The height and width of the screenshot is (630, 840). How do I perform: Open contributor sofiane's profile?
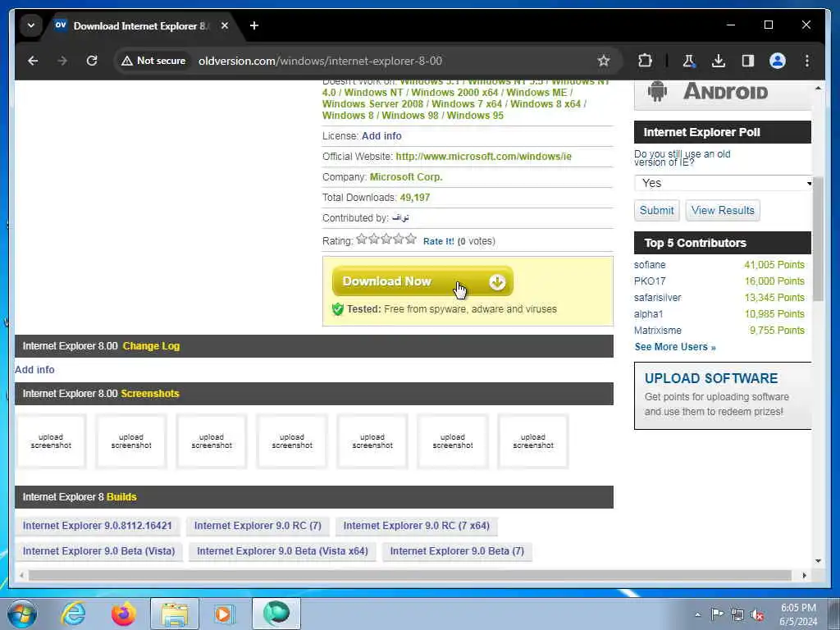coord(650,265)
